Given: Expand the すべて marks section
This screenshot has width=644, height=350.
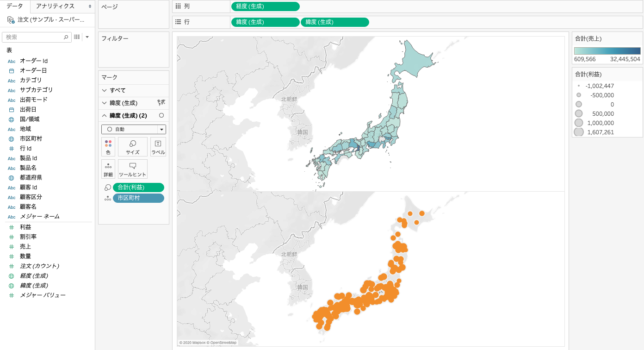Looking at the screenshot, I should pos(105,90).
